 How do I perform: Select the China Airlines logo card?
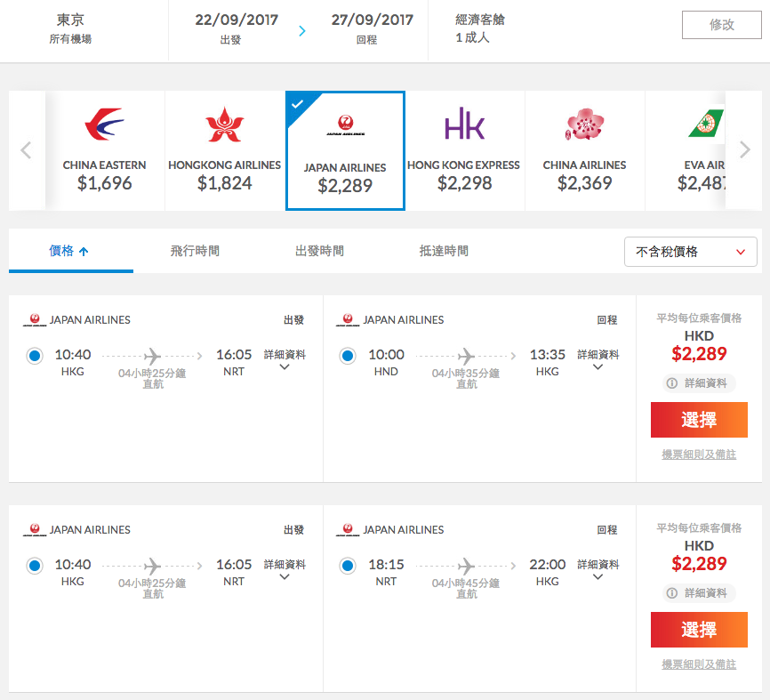pos(584,151)
